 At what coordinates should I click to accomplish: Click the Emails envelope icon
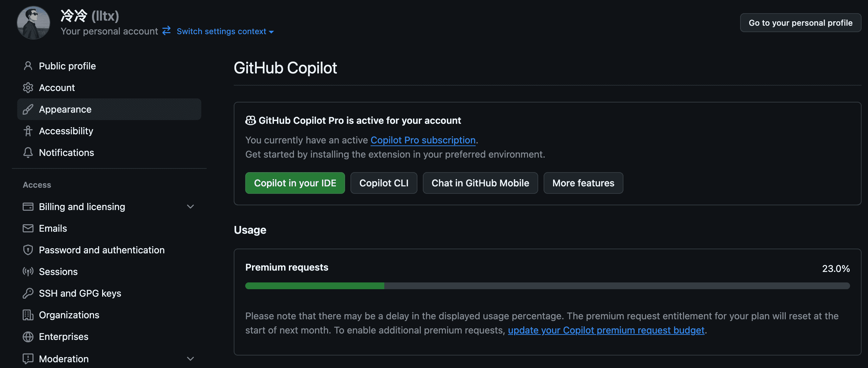[28, 228]
